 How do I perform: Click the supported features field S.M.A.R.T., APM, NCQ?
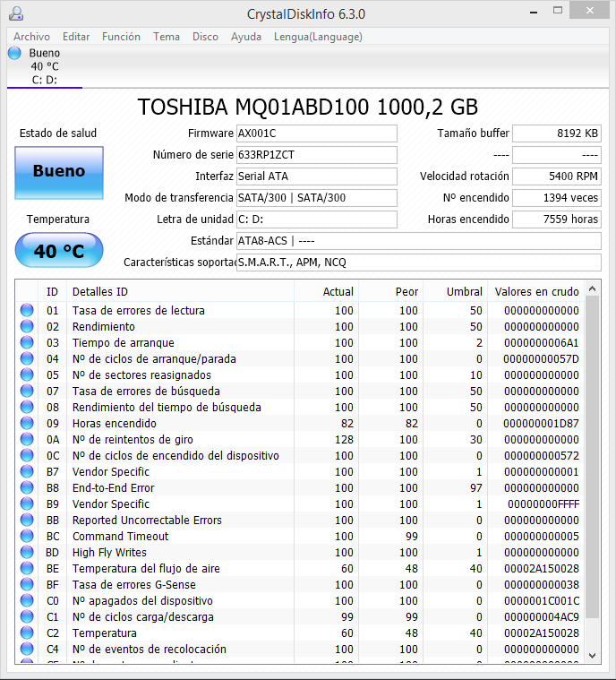coord(419,262)
